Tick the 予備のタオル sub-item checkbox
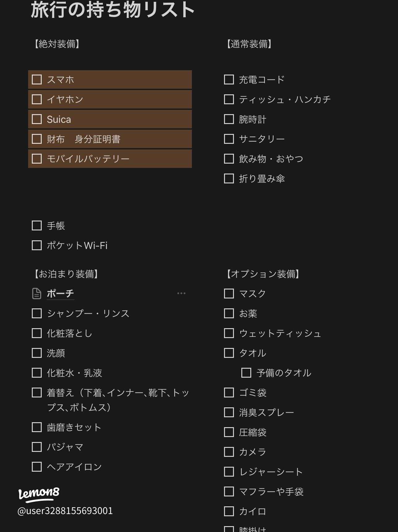 click(x=246, y=373)
